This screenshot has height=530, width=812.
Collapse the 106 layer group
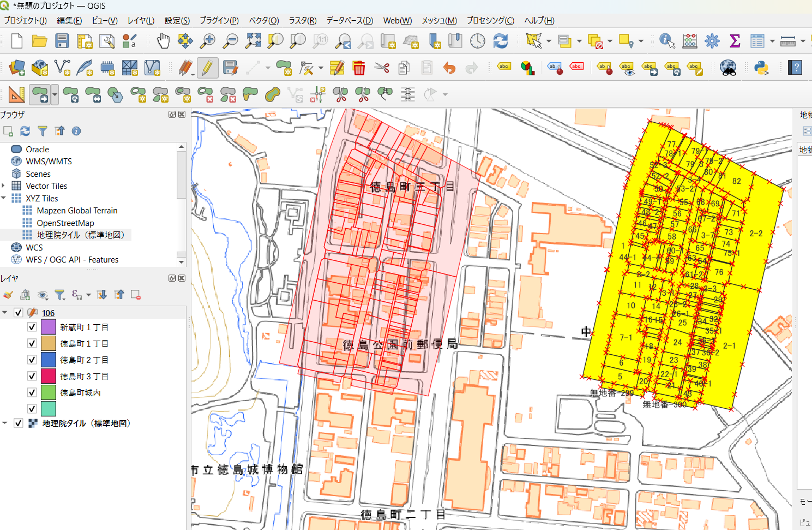tap(5, 313)
